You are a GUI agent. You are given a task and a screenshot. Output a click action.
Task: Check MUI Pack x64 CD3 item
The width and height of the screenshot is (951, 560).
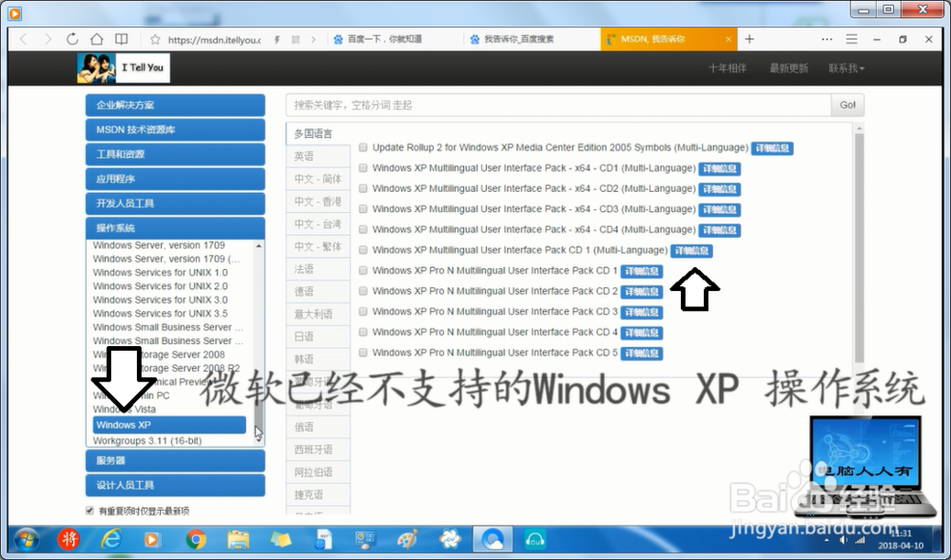363,209
